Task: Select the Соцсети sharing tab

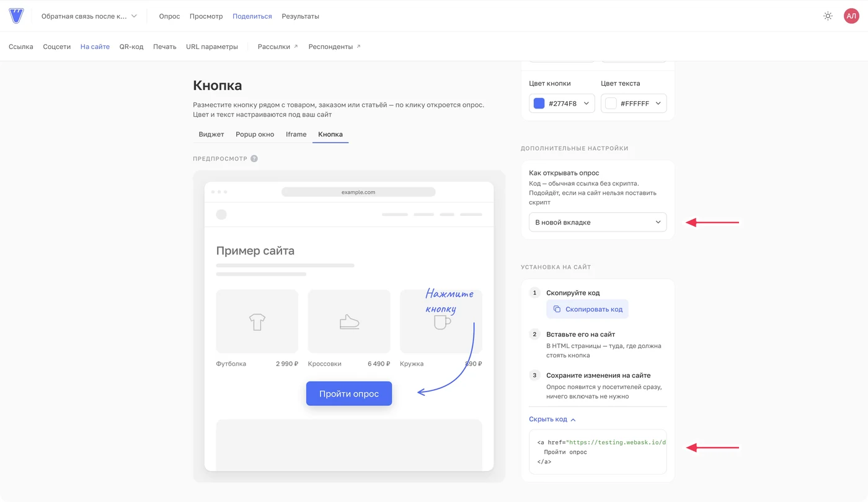Action: (57, 47)
